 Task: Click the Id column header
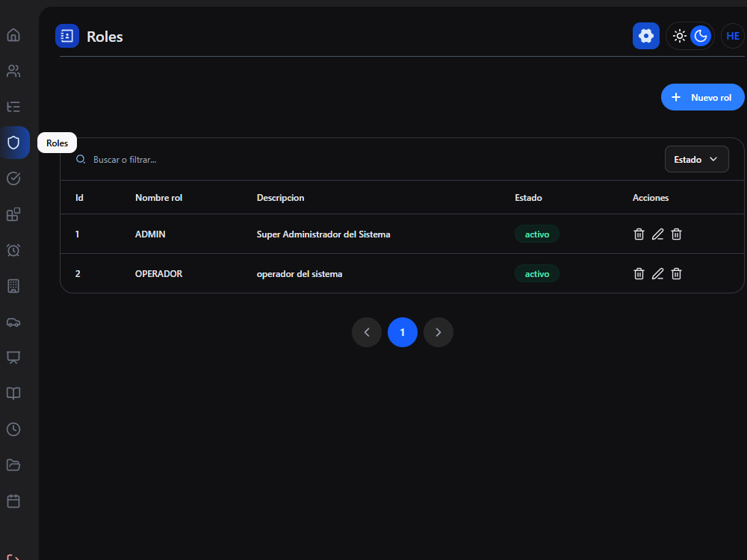(x=79, y=198)
